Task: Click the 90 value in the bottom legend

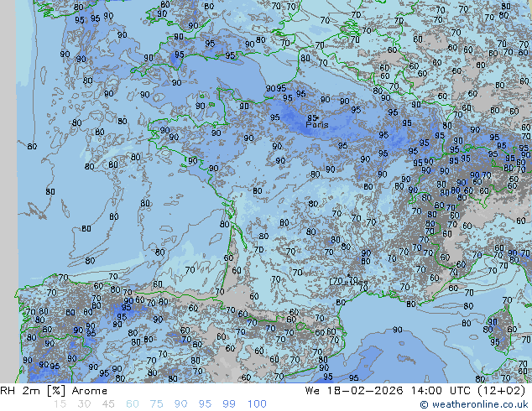Action: point(180,404)
